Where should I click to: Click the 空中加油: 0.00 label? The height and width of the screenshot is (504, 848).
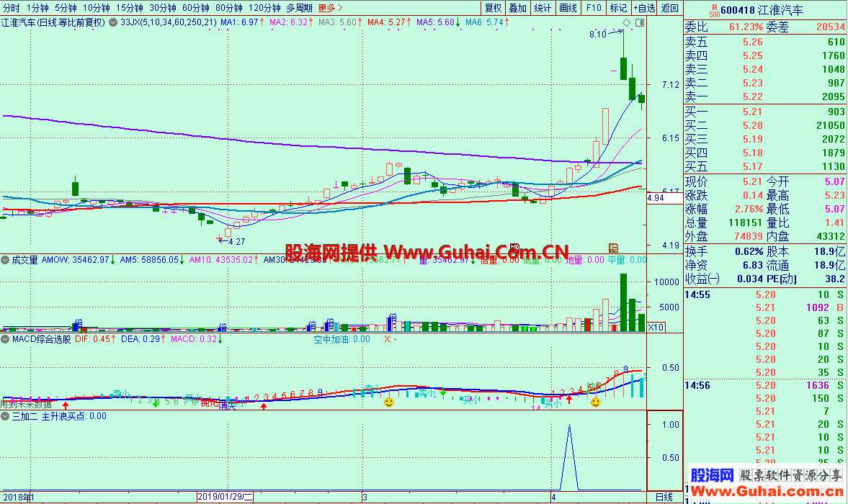point(342,339)
